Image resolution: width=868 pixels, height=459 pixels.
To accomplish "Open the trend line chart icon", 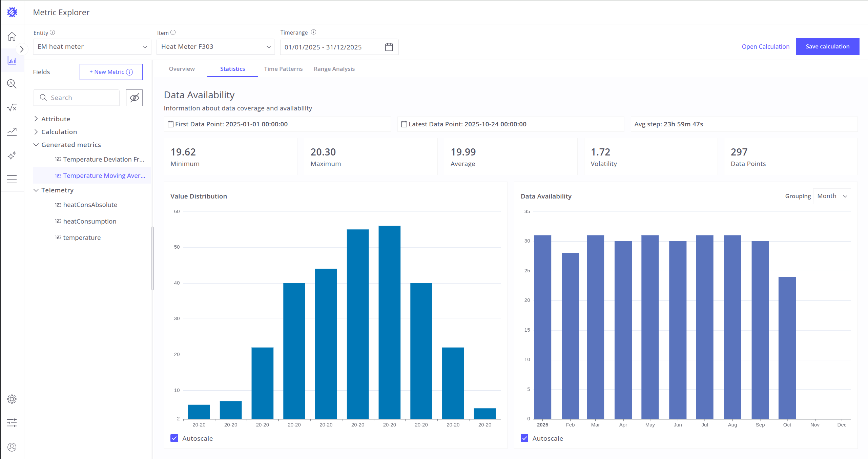I will tap(12, 131).
